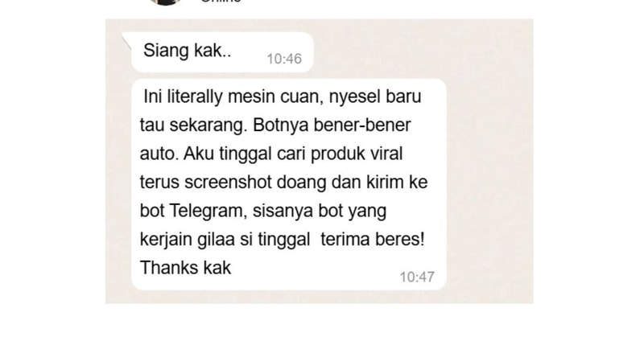The width and height of the screenshot is (644, 341).
Task: Click "terima beres!" in the message
Action: (372, 239)
